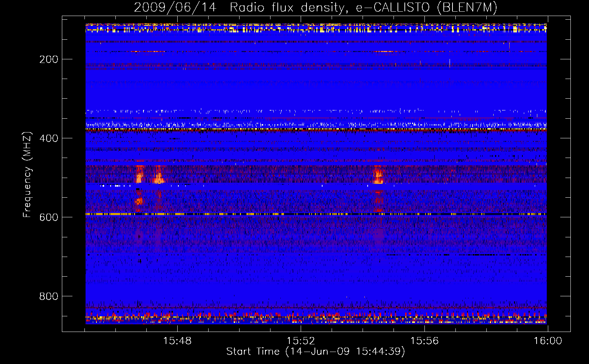Click the '200' frequency axis label
This screenshot has width=589, height=364.
pyautogui.click(x=49, y=59)
